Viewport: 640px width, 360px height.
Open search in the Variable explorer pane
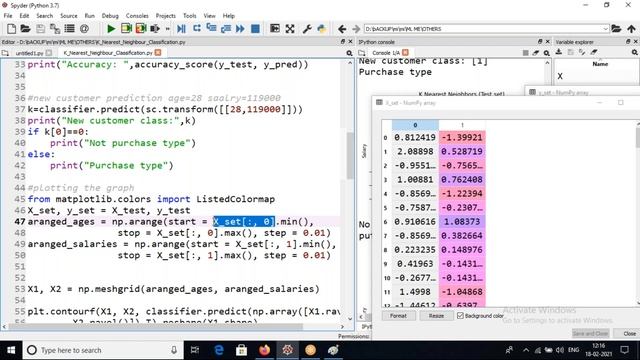pos(635,53)
